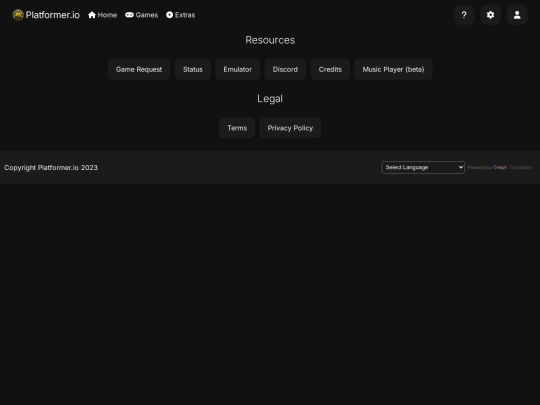
Task: Open the help question mark button
Action: pyautogui.click(x=464, y=15)
